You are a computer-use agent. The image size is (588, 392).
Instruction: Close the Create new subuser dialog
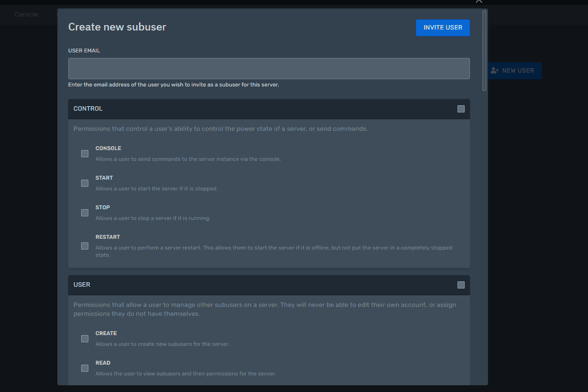click(x=479, y=1)
